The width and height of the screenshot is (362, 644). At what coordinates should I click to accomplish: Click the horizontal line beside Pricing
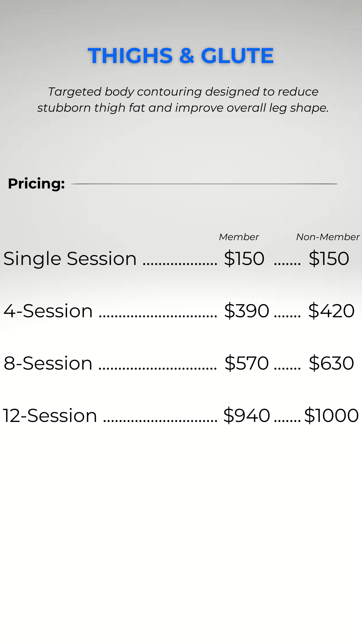[x=204, y=184]
